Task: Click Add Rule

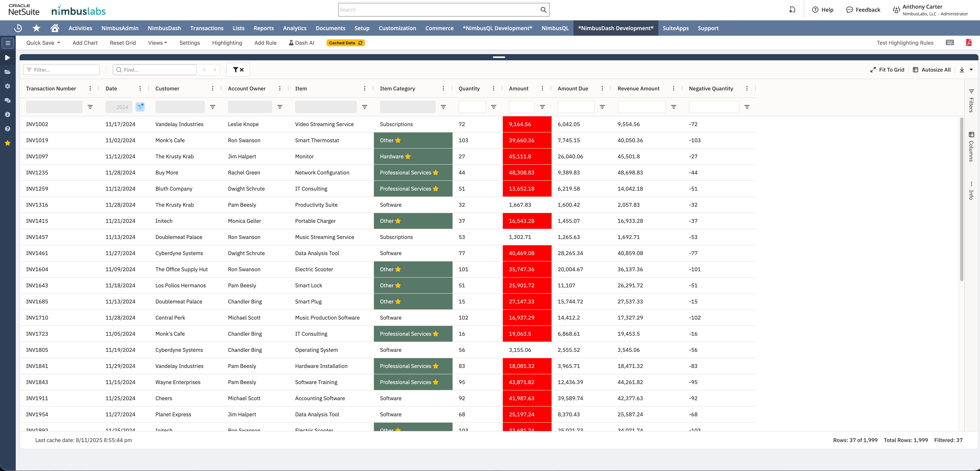Action: click(265, 43)
